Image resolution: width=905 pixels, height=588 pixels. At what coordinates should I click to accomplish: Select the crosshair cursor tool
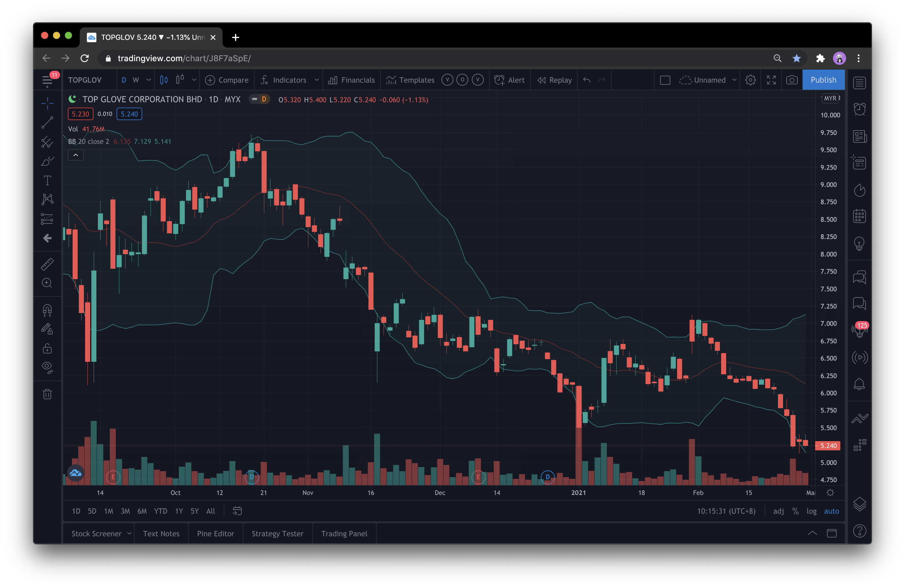47,103
